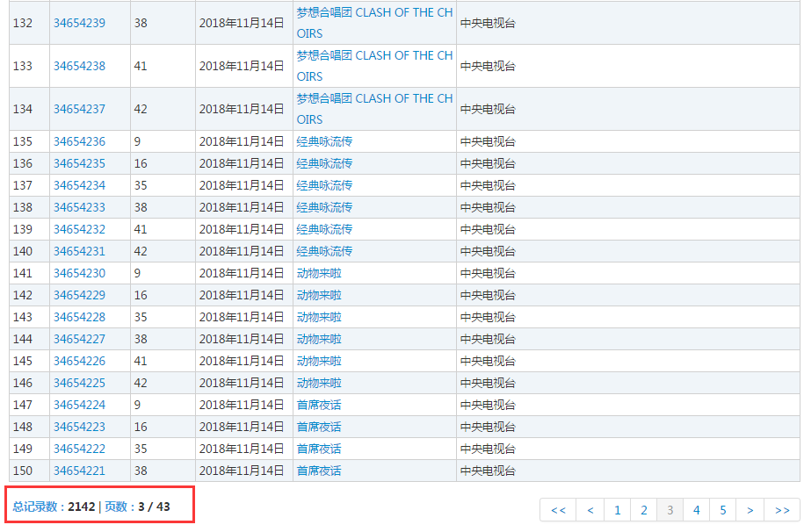Open page 5 in pagination
This screenshot has width=804, height=532.
(x=723, y=510)
